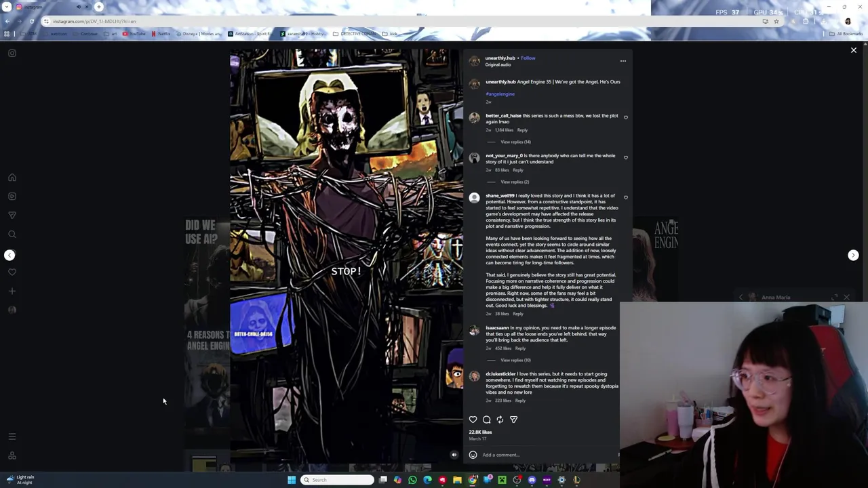Screen dimensions: 868x488
Task: Expand View replies (2)
Action: click(514, 182)
